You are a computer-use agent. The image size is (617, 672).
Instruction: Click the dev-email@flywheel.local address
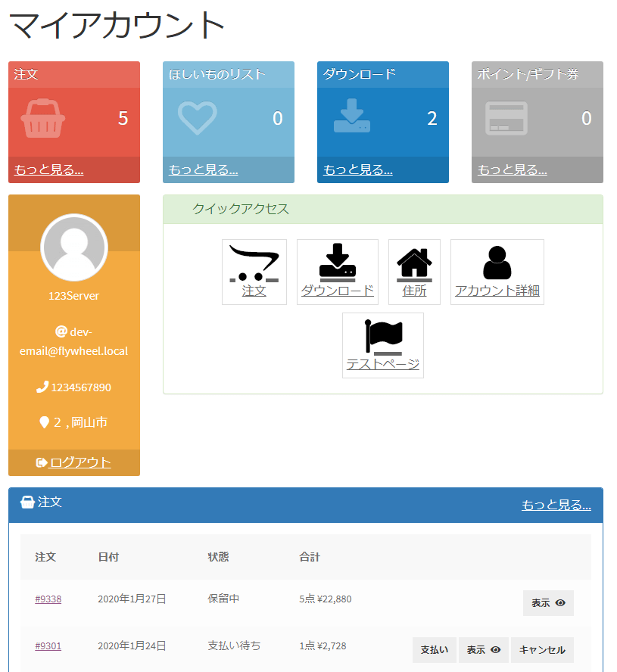coord(73,341)
